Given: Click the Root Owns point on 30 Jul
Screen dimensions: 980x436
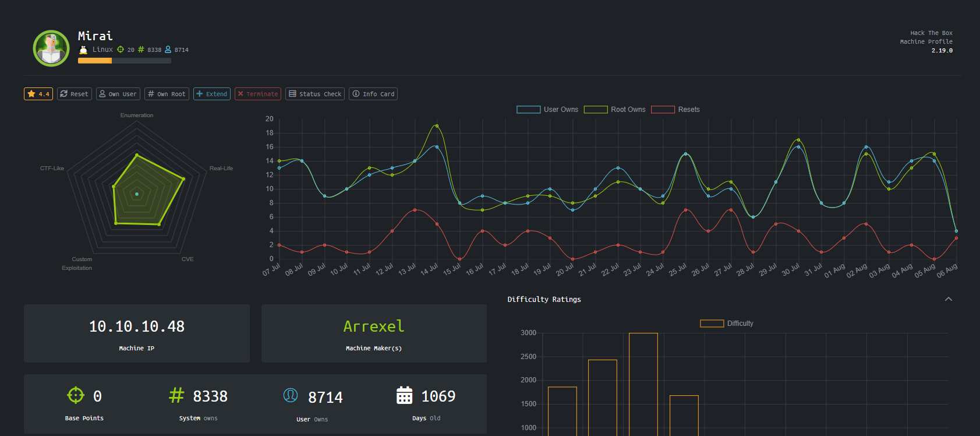Looking at the screenshot, I should click(x=798, y=140).
